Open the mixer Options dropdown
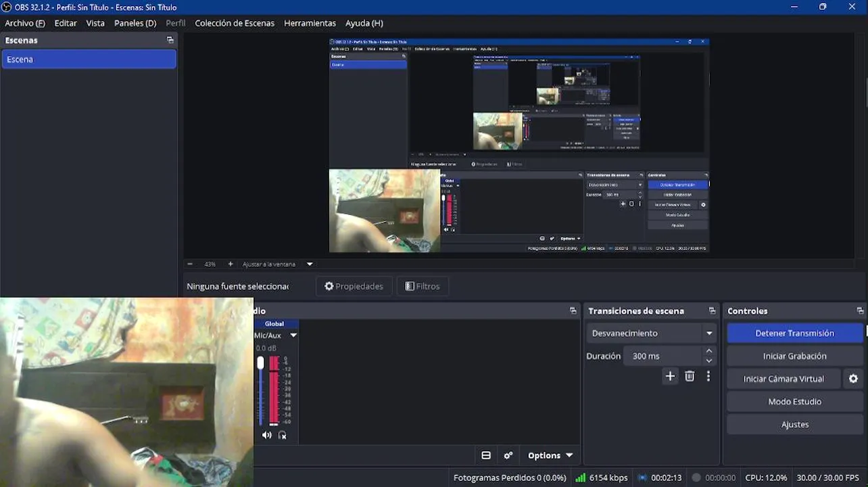This screenshot has width=868, height=487. (x=550, y=455)
